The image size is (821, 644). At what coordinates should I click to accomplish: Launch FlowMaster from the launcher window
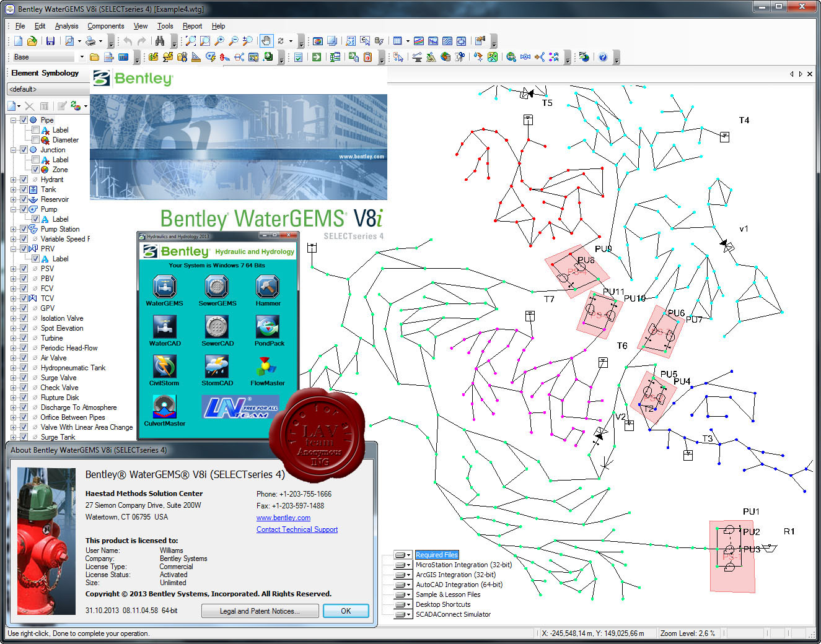point(268,370)
